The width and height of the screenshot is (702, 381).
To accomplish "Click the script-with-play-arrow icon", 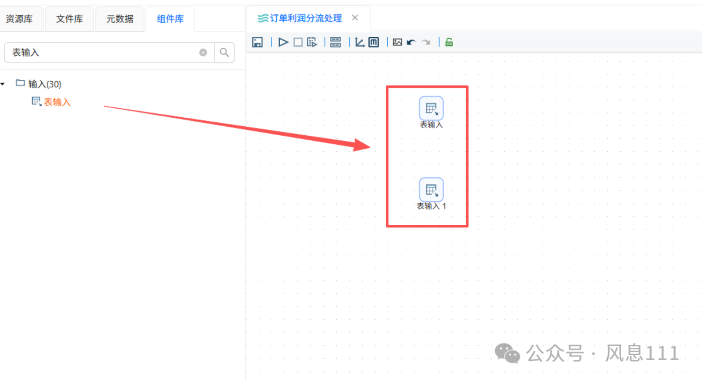I will 312,42.
